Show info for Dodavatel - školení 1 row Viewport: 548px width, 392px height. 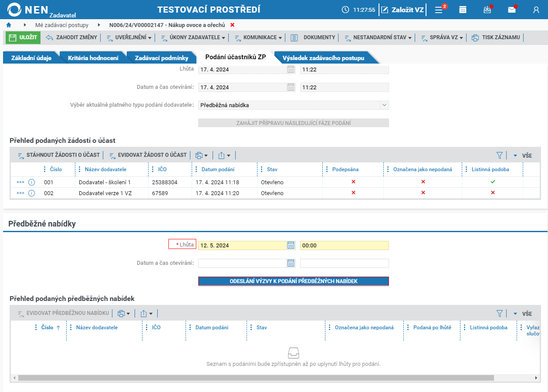coord(31,182)
